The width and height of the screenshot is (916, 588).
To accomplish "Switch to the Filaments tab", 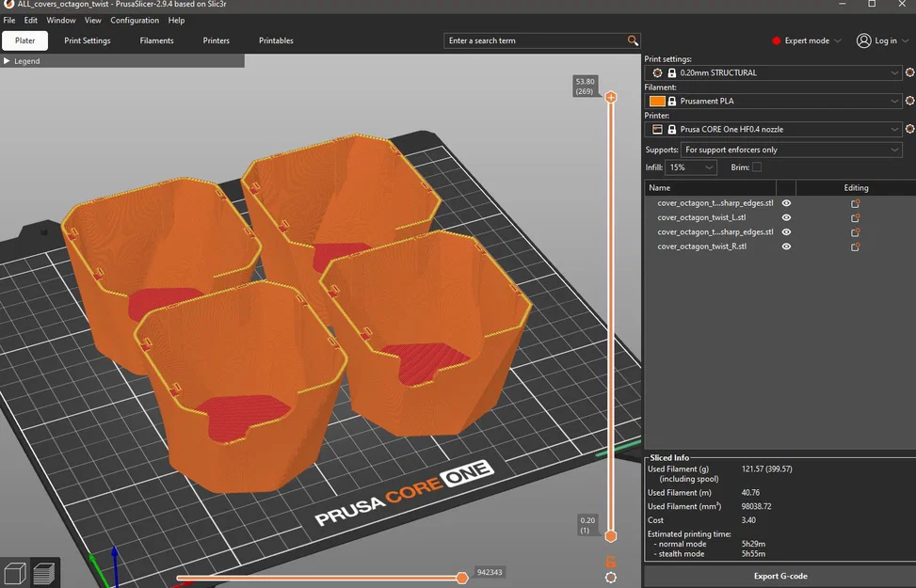I will coord(156,40).
